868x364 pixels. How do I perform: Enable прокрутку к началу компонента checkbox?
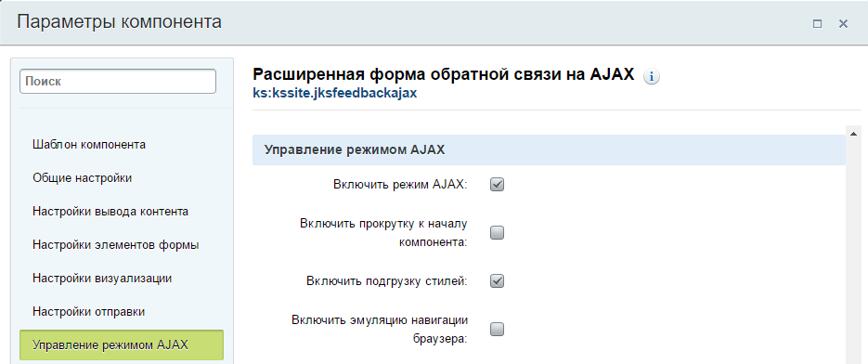[x=497, y=233]
